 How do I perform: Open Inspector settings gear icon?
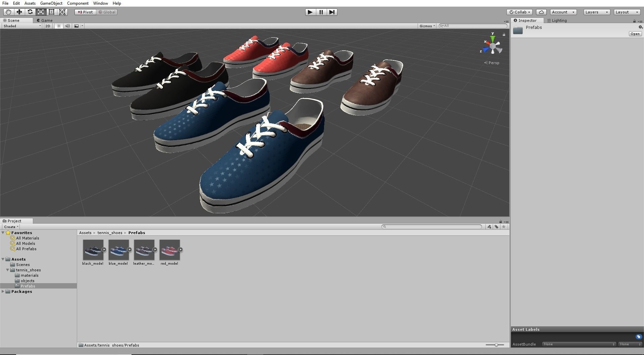pos(640,27)
